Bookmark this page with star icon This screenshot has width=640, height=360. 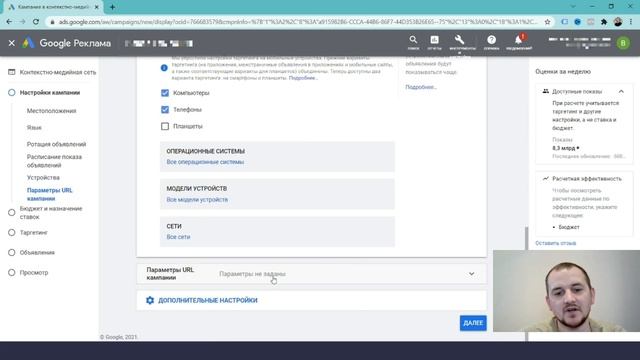[x=547, y=22]
